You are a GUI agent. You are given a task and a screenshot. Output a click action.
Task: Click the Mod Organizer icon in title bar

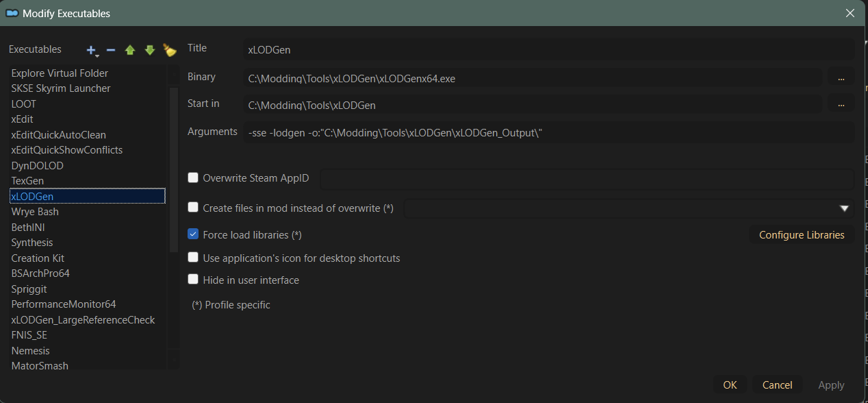coord(12,13)
